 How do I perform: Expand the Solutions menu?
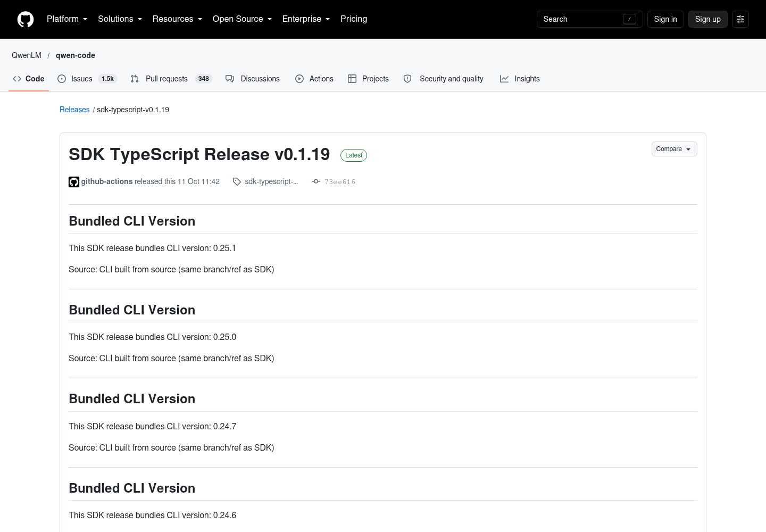(x=120, y=19)
